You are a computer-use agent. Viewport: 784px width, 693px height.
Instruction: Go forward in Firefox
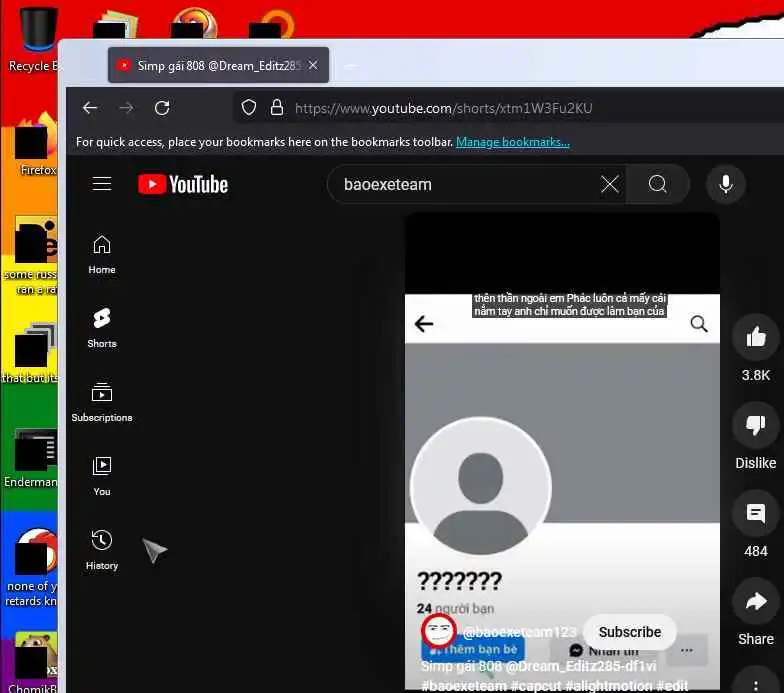click(x=126, y=108)
